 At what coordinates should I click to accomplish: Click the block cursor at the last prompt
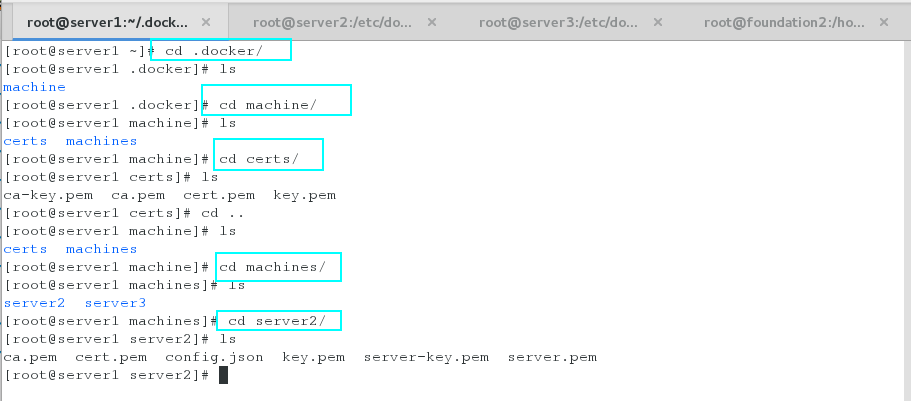point(223,375)
